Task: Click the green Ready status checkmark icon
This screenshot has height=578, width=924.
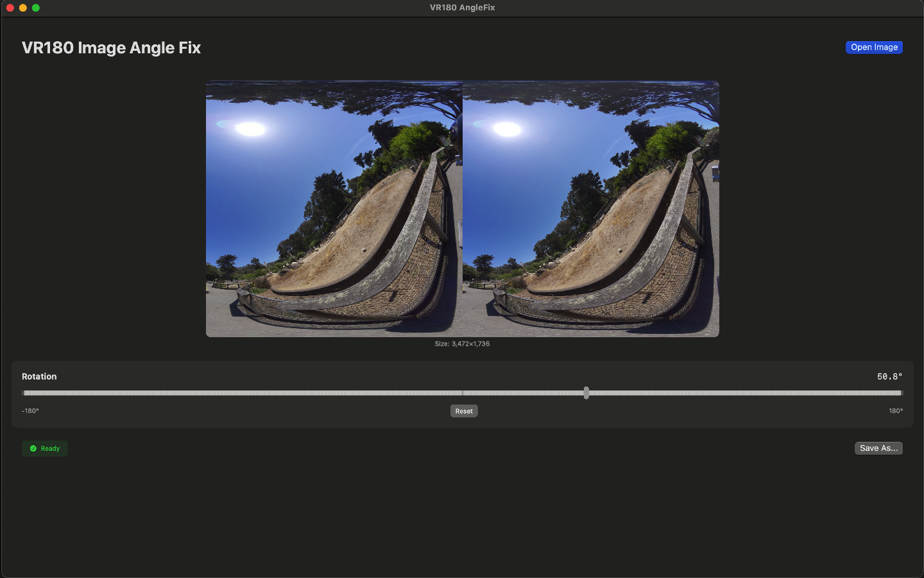Action: click(33, 448)
